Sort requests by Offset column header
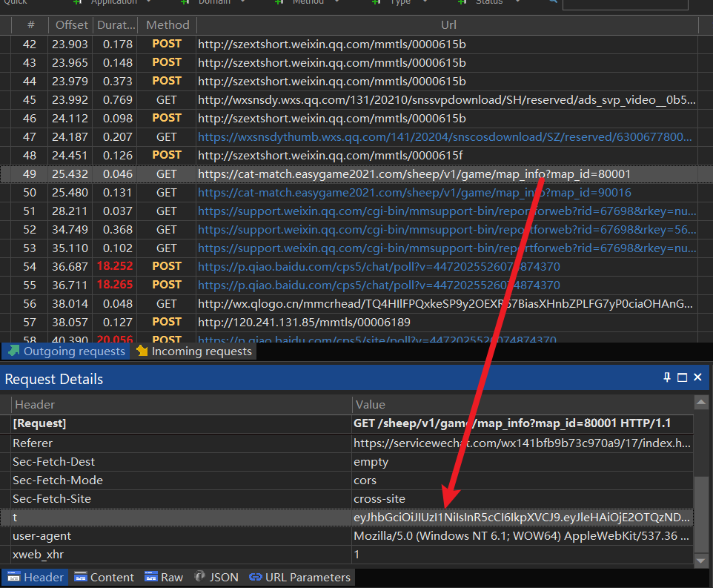Image resolution: width=713 pixels, height=588 pixels. click(x=71, y=25)
